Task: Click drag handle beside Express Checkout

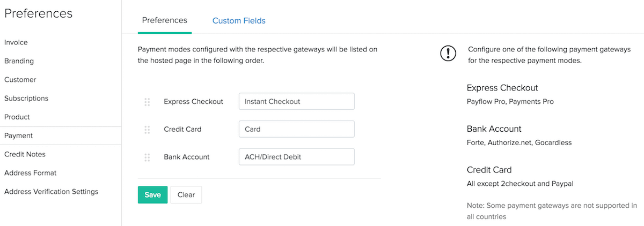Action: [147, 102]
